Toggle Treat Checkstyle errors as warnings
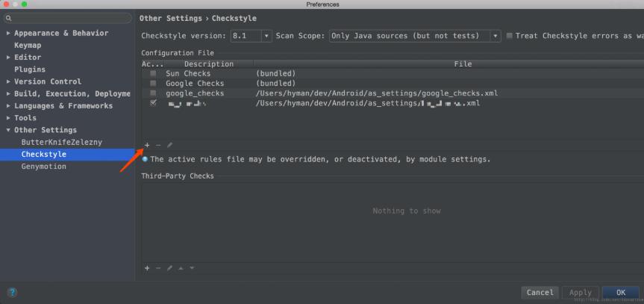This screenshot has width=644, height=304. pyautogui.click(x=510, y=36)
